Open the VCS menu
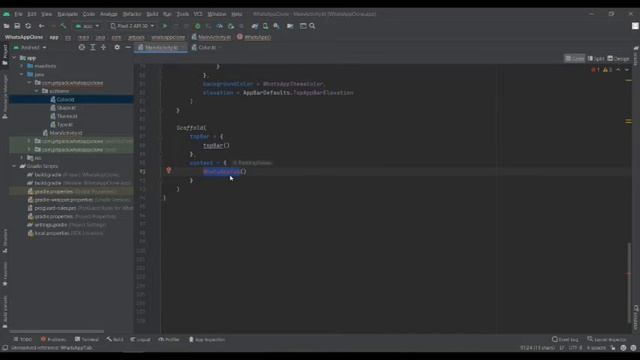 198,14
